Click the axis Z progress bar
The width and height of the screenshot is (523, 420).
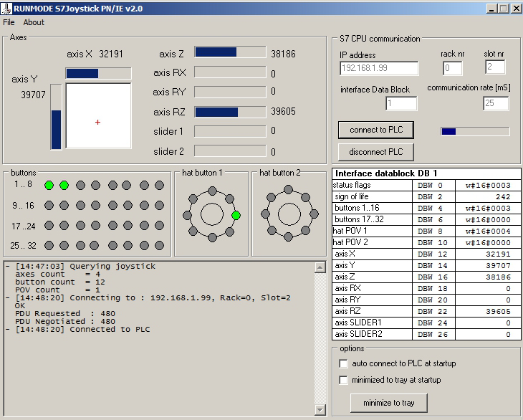229,52
